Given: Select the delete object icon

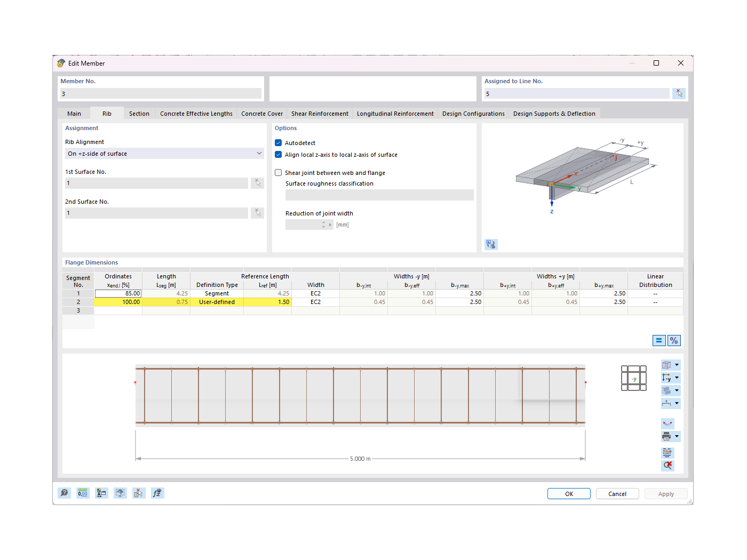Looking at the screenshot, I should [139, 493].
